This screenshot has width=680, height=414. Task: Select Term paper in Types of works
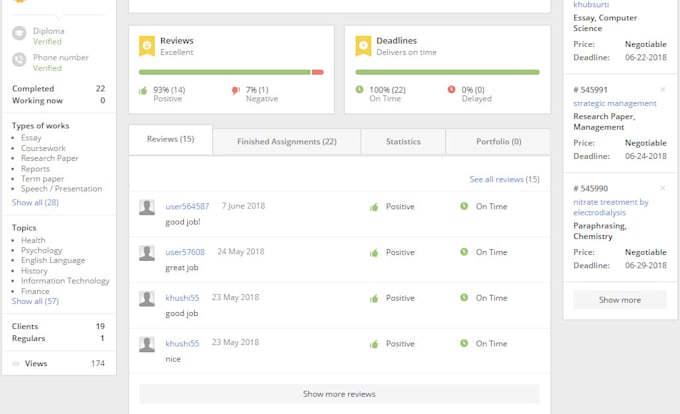42,179
